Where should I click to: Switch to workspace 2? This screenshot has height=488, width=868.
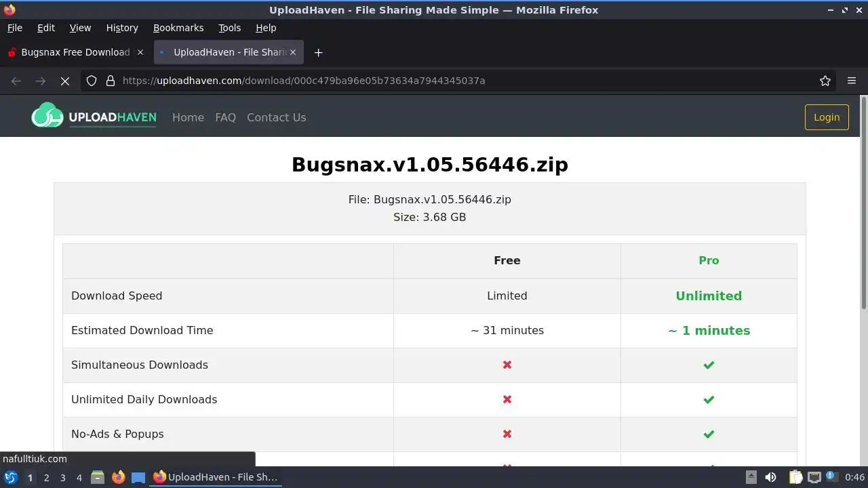46,477
